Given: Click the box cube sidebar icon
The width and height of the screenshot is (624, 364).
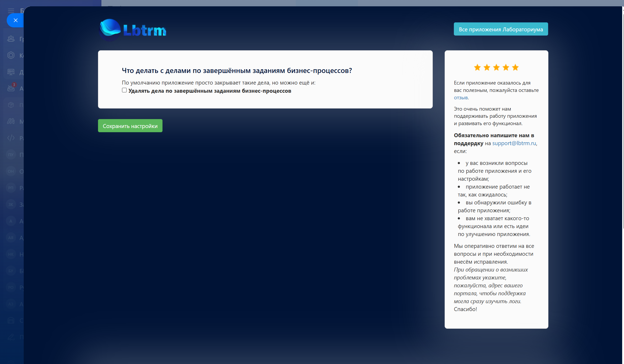Looking at the screenshot, I should point(11,105).
